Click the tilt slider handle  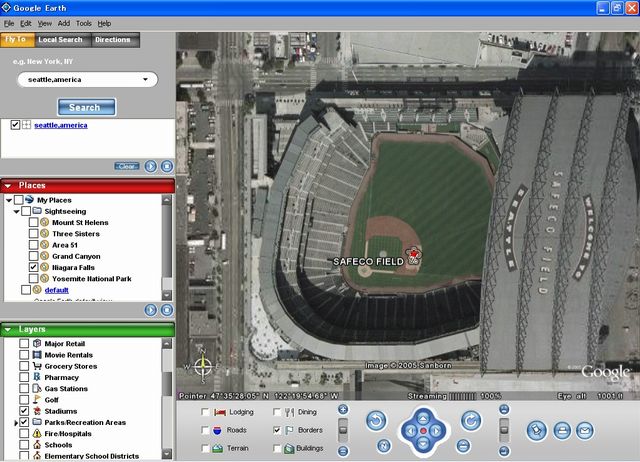tap(504, 430)
